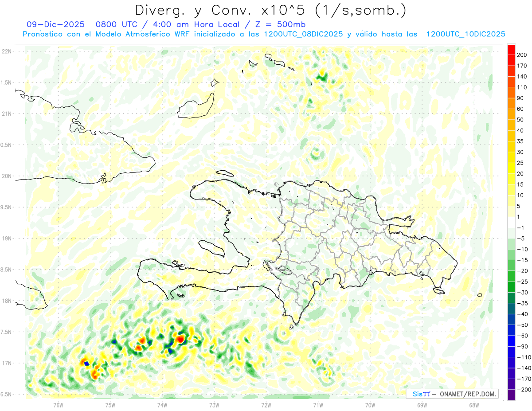This screenshot has width=532, height=411.
Task: Click the color scale value '-90'
Action: [x=523, y=346]
